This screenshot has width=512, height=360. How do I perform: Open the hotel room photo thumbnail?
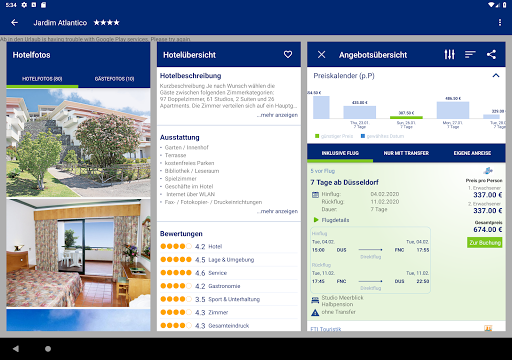78,253
